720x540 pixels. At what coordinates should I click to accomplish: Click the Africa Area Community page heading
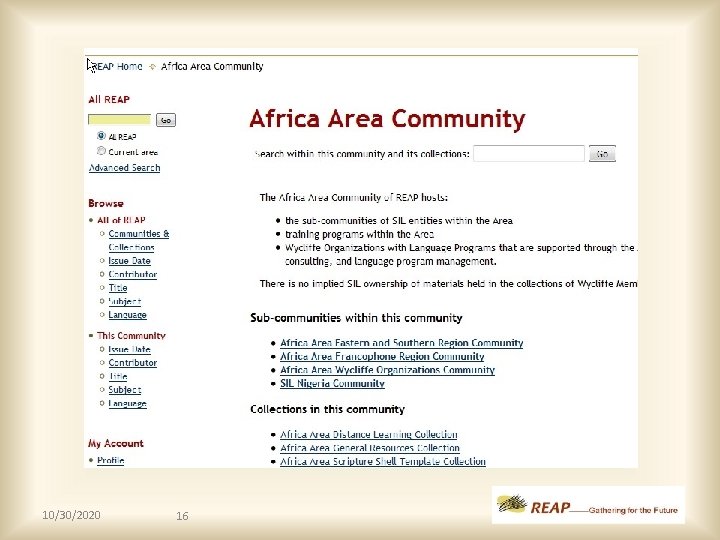[x=387, y=119]
